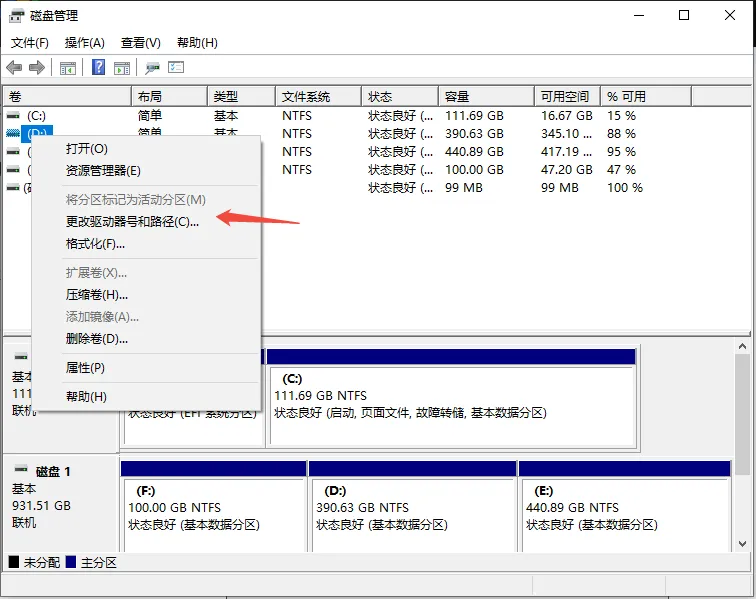Viewport: 756px width, 599px height.
Task: Open 属性(P) from context menu
Action: [x=147, y=368]
